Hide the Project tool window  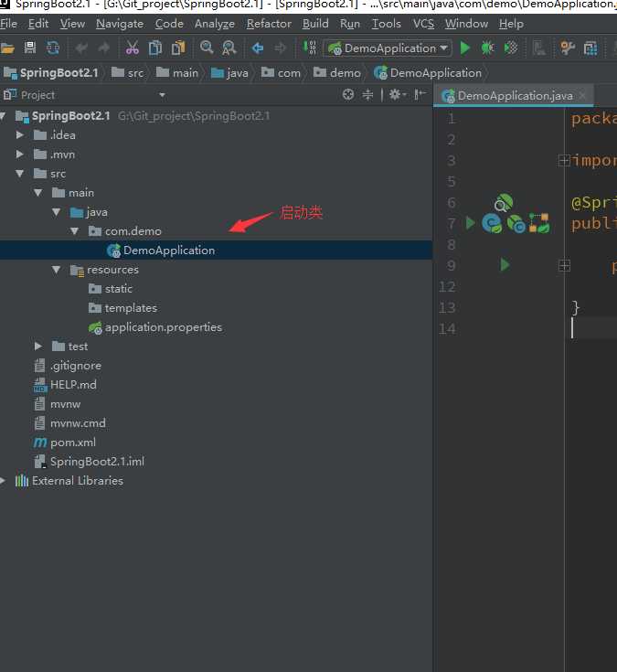pos(420,94)
